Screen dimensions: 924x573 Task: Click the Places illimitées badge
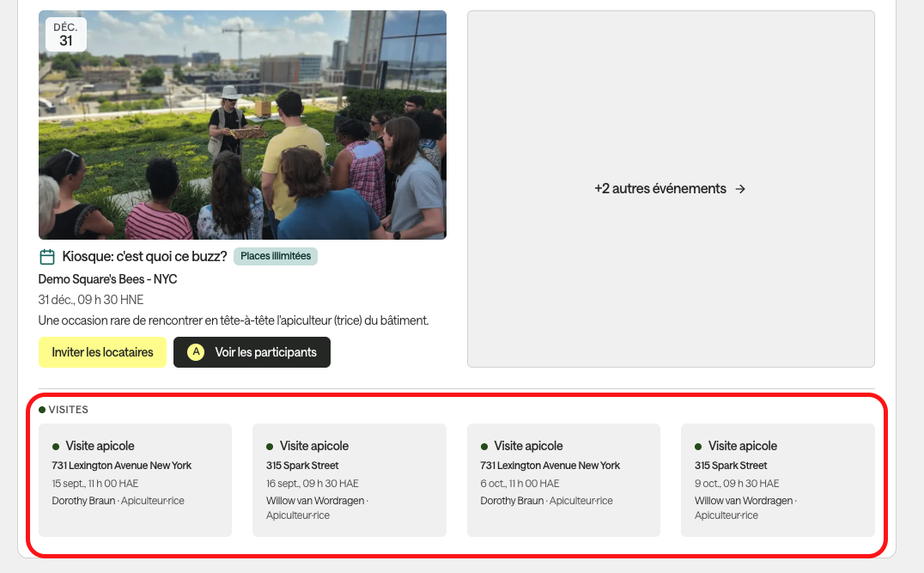(x=275, y=256)
